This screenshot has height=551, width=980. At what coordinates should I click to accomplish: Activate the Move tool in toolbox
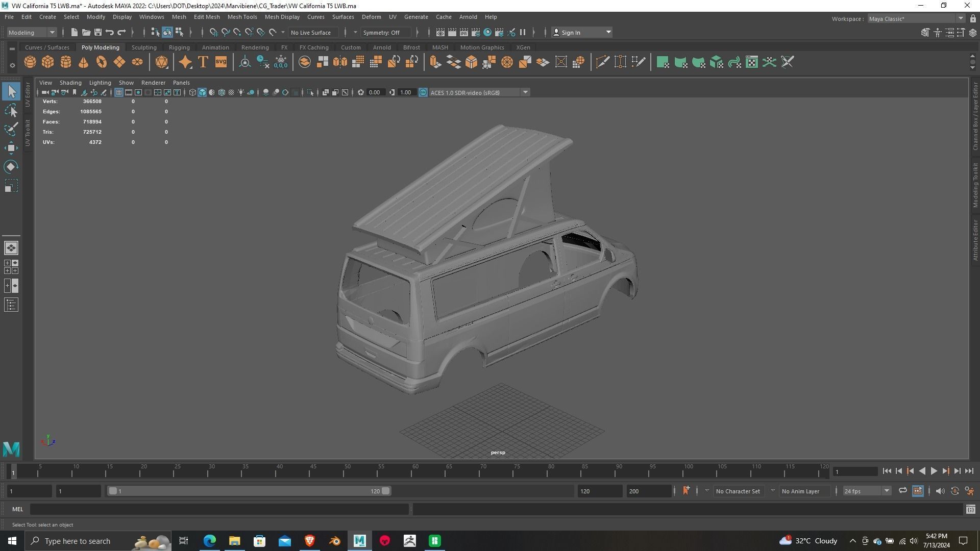[11, 148]
